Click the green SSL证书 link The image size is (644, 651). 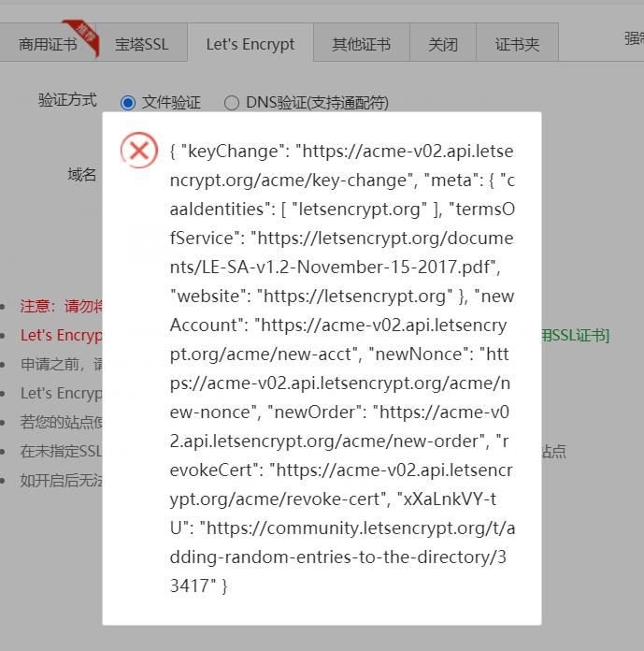(575, 335)
